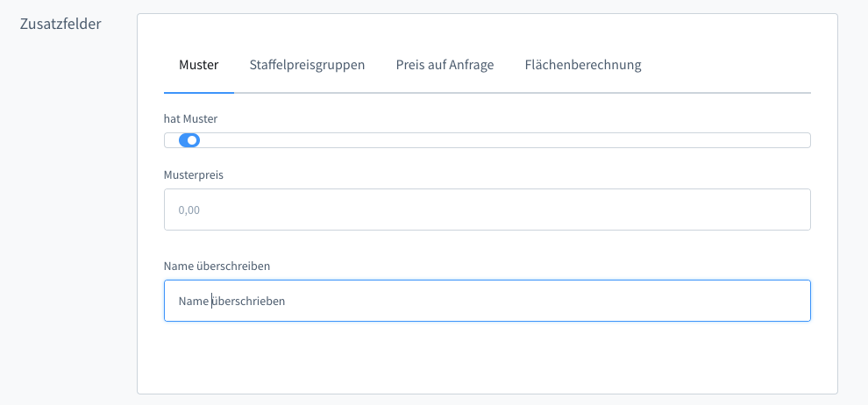Focus the Musterpreis input field
The height and width of the screenshot is (405, 868).
(487, 210)
